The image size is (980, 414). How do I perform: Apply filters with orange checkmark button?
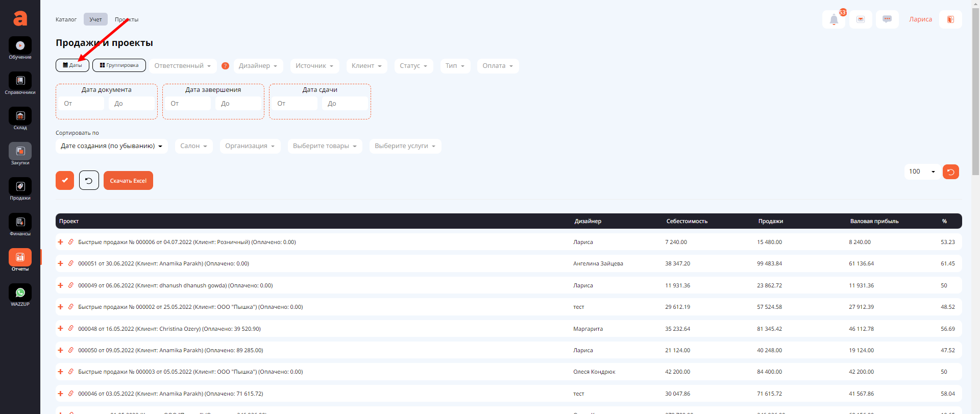tap(65, 180)
